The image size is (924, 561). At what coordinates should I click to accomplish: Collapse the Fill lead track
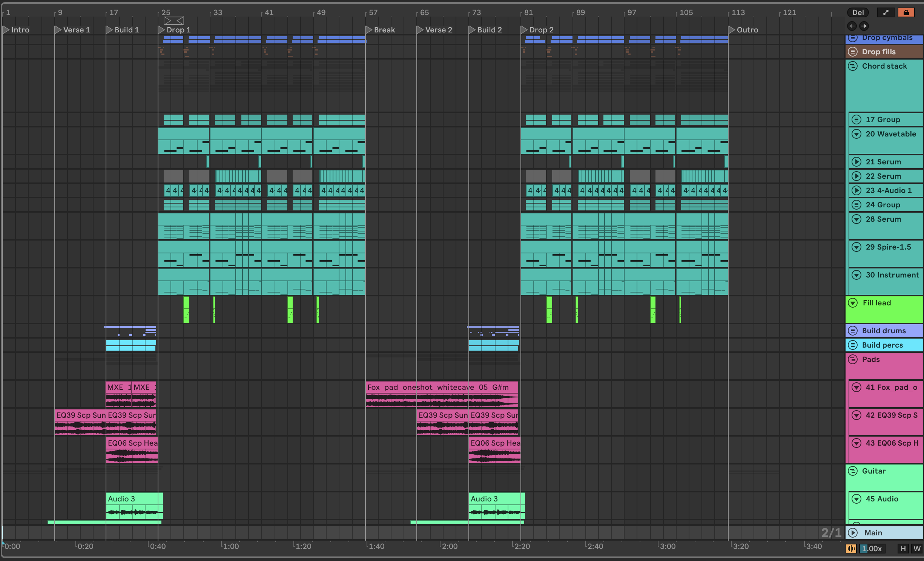[x=853, y=303]
